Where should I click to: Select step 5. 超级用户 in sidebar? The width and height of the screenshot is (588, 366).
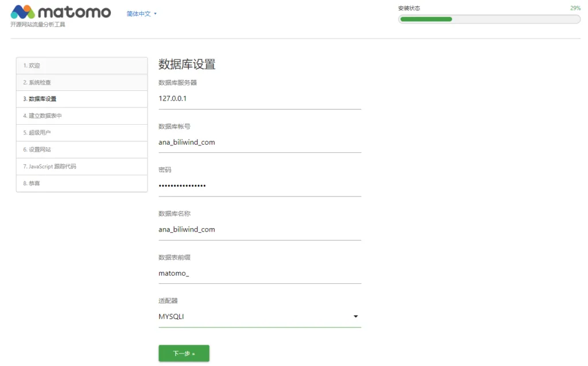pyautogui.click(x=82, y=133)
